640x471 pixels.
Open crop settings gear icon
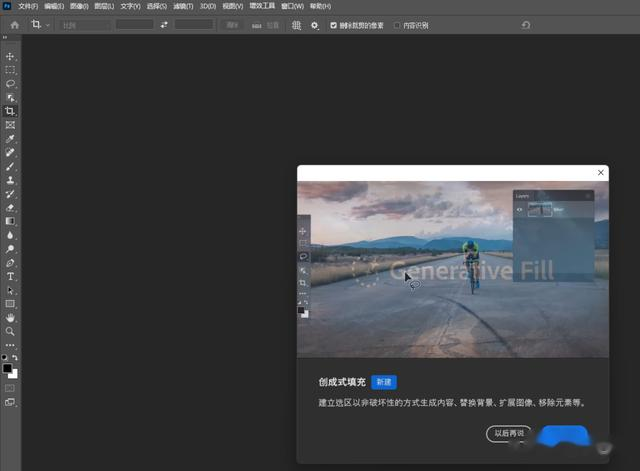(314, 25)
